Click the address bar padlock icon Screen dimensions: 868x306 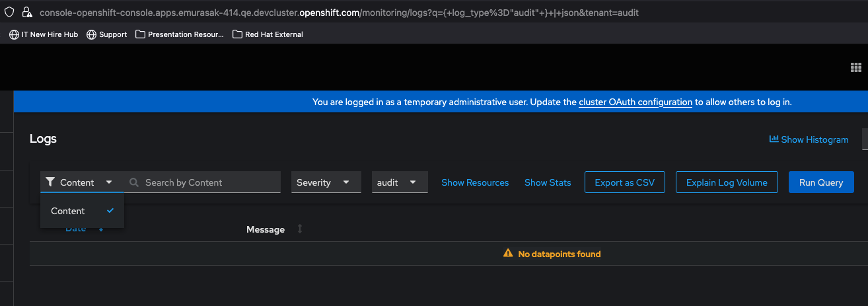click(26, 12)
